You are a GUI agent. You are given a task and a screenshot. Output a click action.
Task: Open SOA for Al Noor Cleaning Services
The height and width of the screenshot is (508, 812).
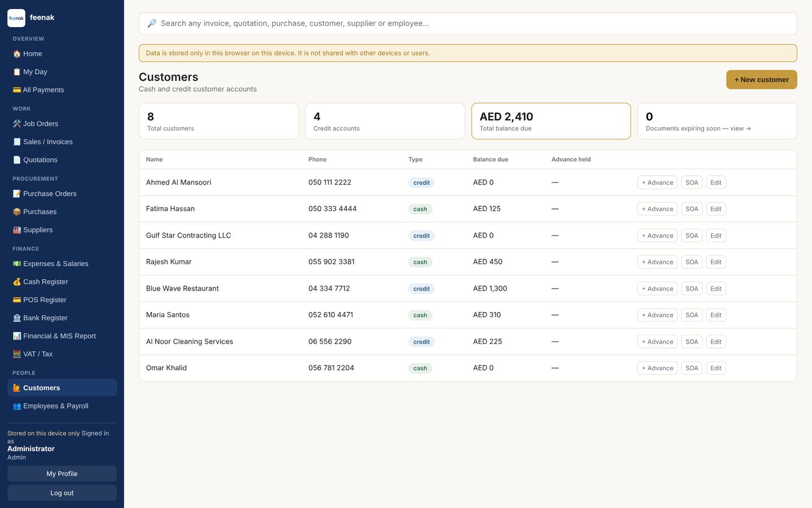[x=692, y=341]
